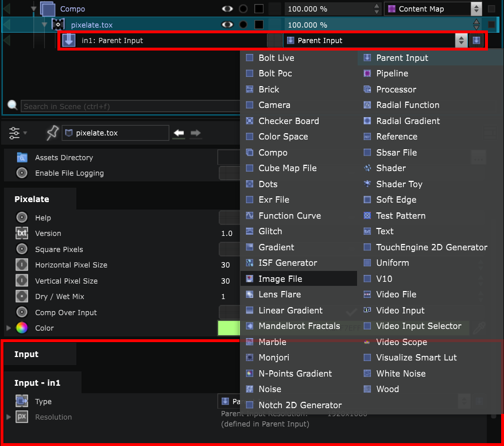Toggle Comp Over Input switch

pyautogui.click(x=230, y=312)
